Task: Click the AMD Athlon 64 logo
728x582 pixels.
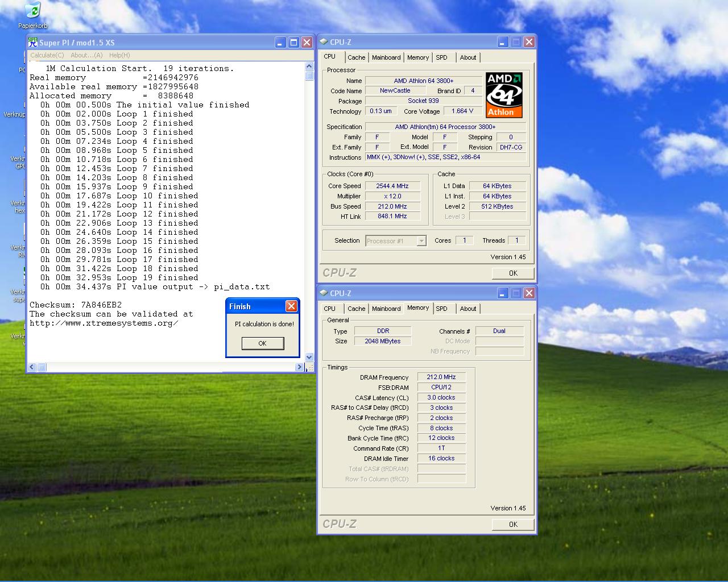Action: coord(504,95)
